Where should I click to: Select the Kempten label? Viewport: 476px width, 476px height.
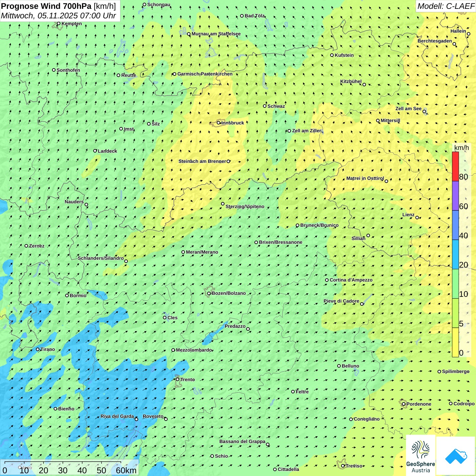[x=72, y=24]
